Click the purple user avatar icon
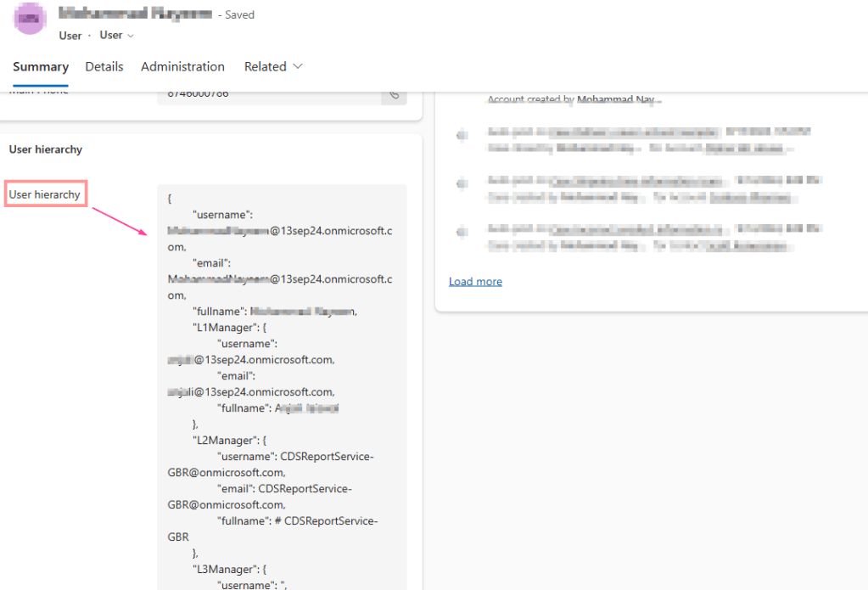This screenshot has width=868, height=590. pos(31,19)
